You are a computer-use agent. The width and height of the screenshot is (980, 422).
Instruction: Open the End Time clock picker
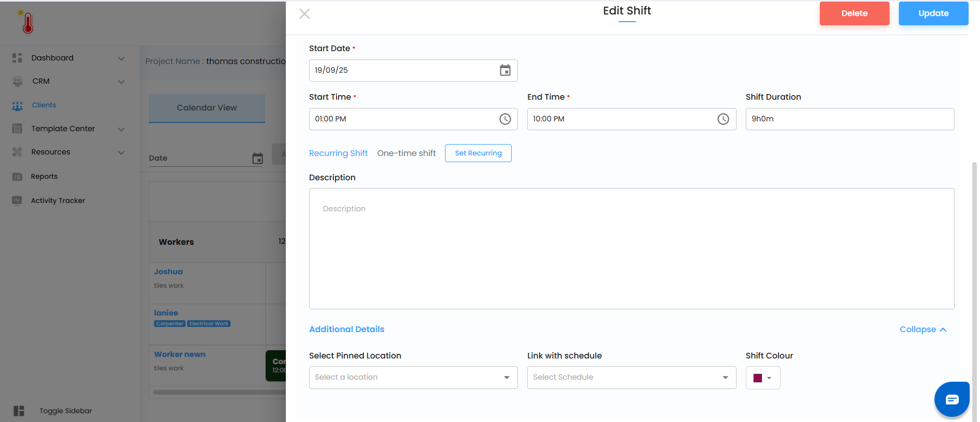coord(723,119)
